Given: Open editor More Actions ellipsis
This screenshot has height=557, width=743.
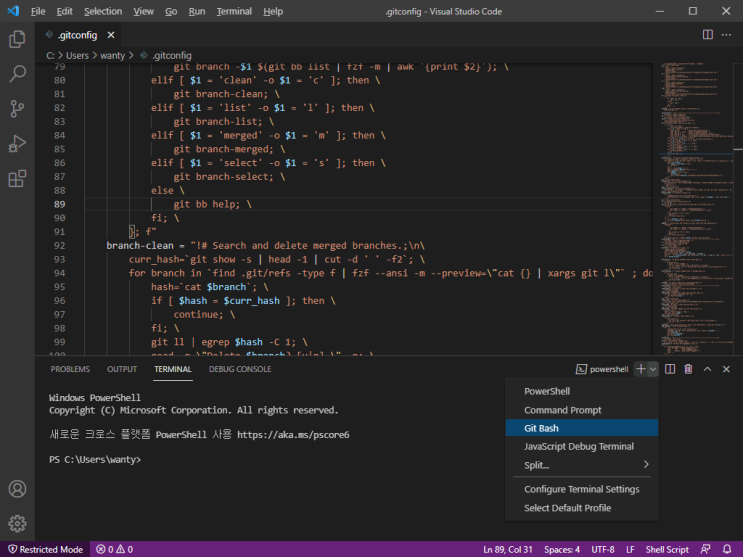Looking at the screenshot, I should click(726, 35).
